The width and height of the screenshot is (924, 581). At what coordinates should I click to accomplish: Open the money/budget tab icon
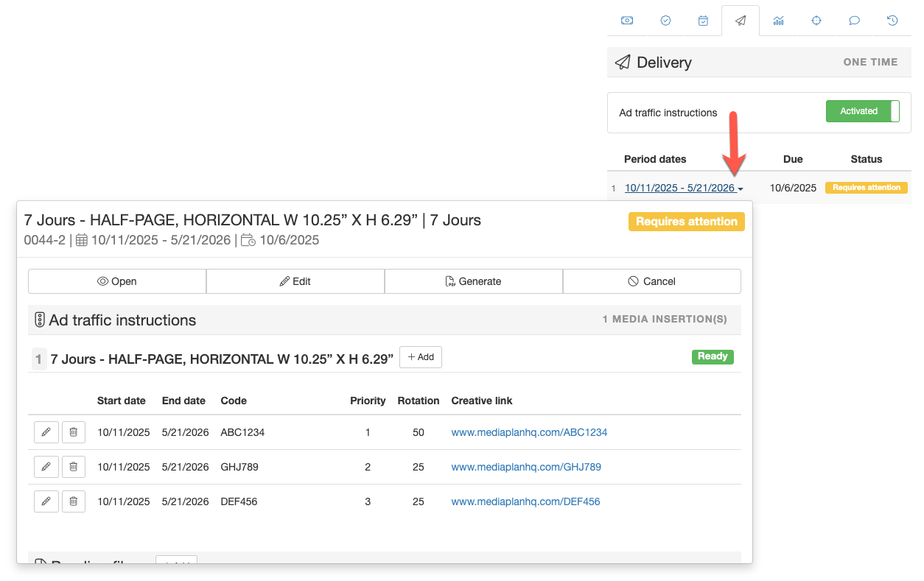coord(626,21)
